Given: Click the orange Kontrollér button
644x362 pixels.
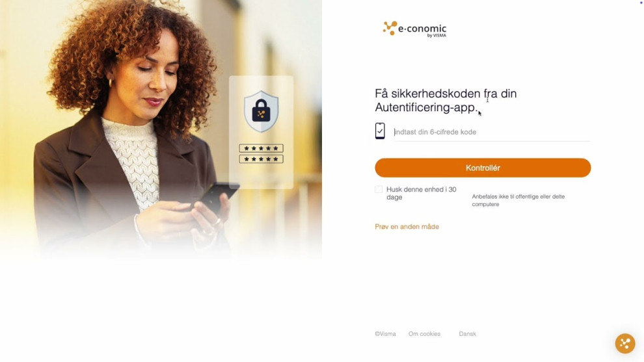Looking at the screenshot, I should click(x=483, y=168).
